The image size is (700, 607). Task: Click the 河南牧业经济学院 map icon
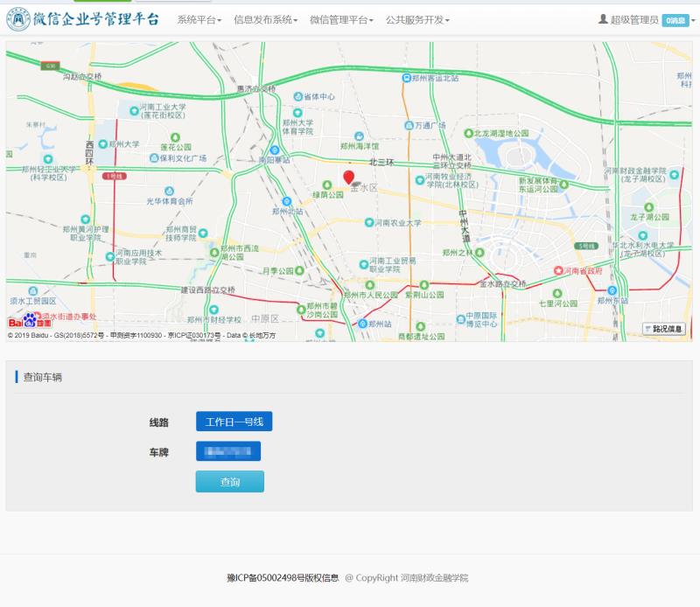tap(420, 180)
